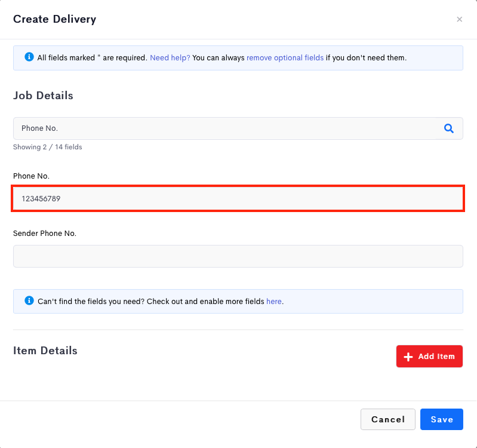This screenshot has height=448, width=477.
Task: Select the empty Sender Phone No. input
Action: click(238, 256)
